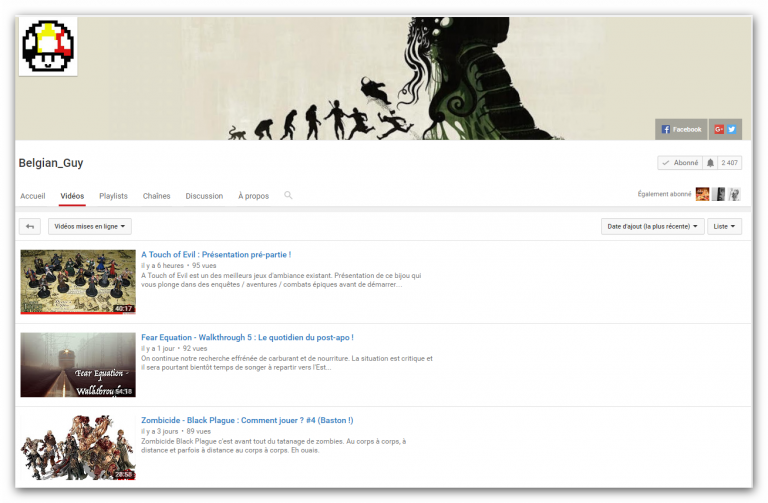Open the Google+ link on the banner

719,129
